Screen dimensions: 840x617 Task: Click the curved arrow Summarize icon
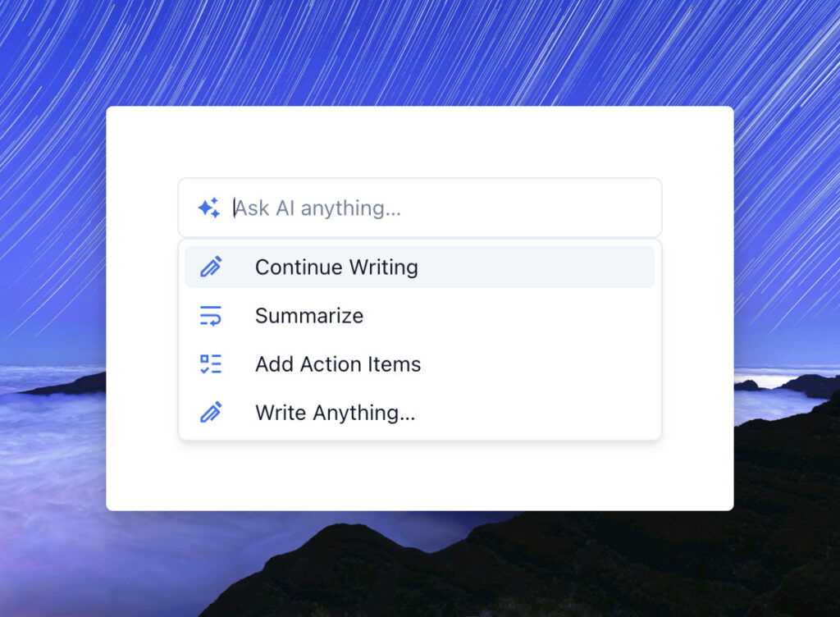211,315
